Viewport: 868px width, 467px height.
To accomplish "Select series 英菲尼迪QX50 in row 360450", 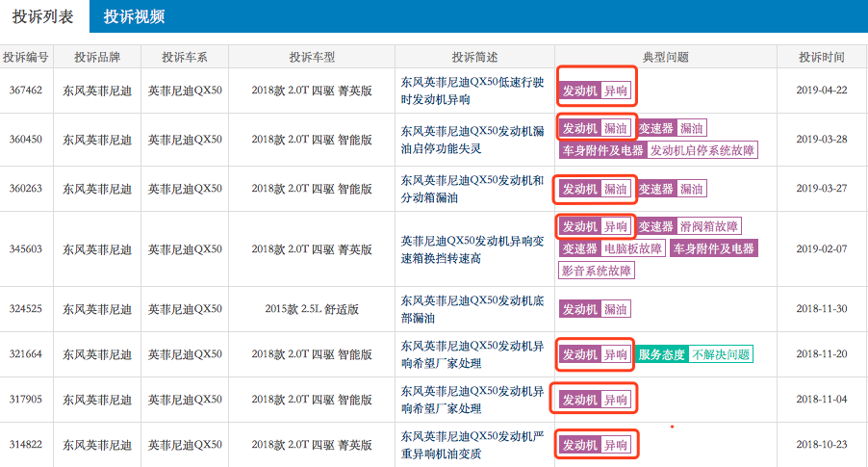I will (x=185, y=140).
